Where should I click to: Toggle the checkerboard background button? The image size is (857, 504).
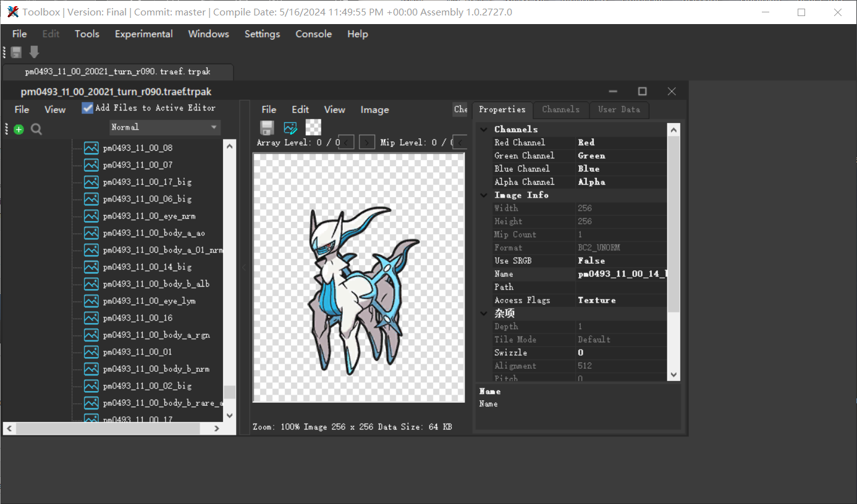coord(314,128)
